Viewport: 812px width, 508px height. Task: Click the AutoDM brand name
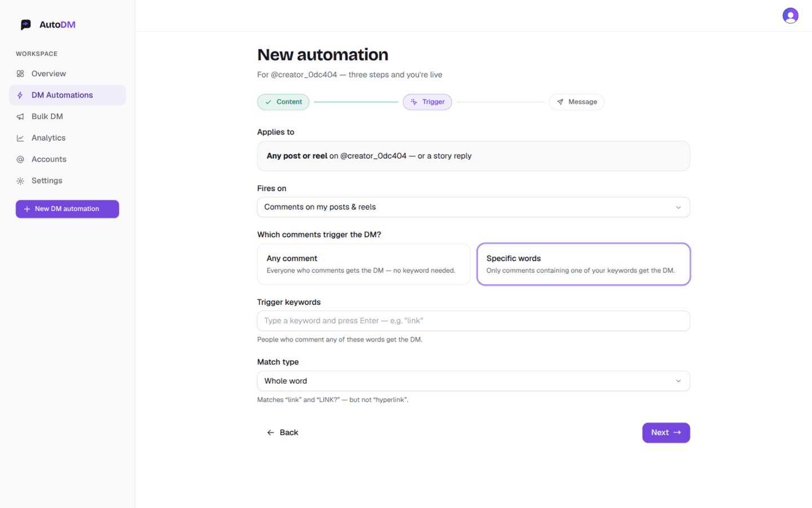(x=58, y=25)
